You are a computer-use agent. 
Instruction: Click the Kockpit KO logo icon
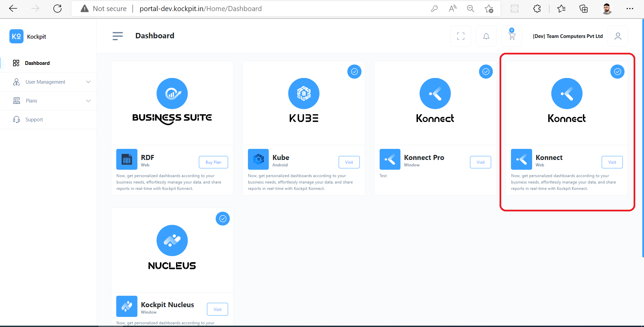pos(16,36)
